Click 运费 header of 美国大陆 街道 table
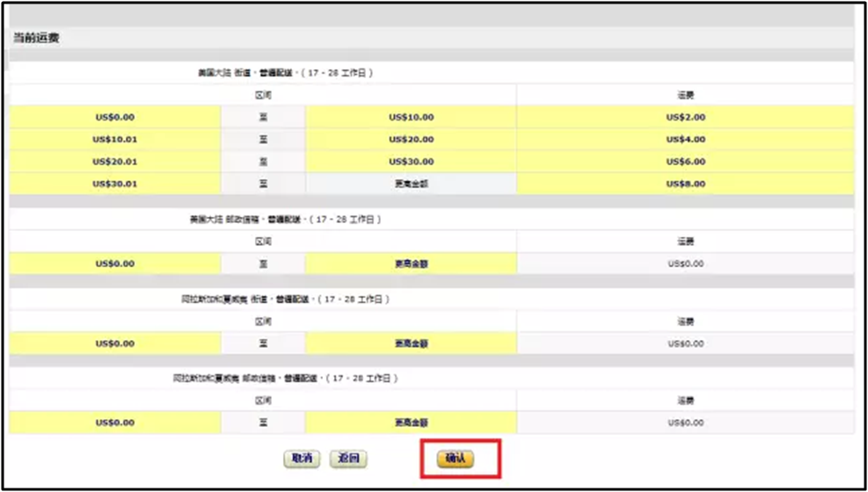 click(x=685, y=95)
